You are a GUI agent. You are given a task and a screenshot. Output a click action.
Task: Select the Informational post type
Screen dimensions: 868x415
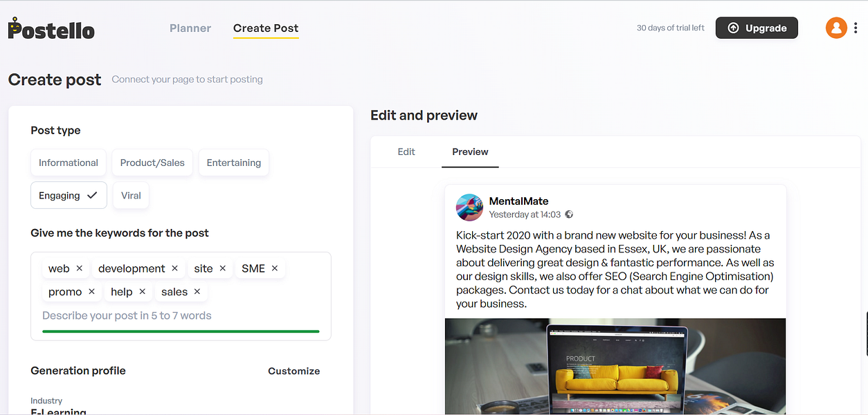69,163
